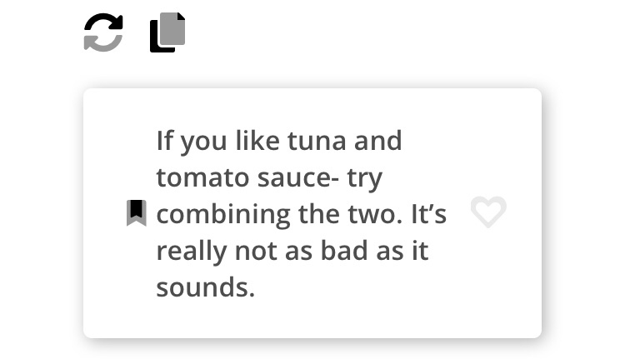Click the copy to clipboard icon

point(167,33)
